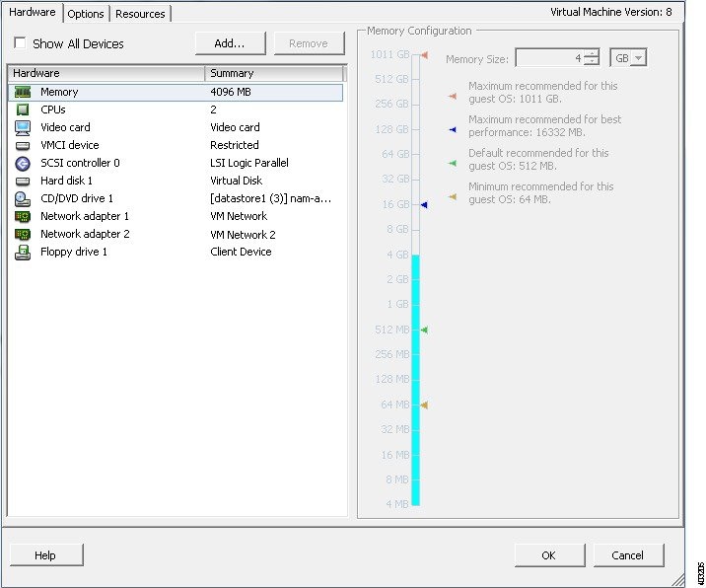Open Help for this dialog

click(45, 555)
